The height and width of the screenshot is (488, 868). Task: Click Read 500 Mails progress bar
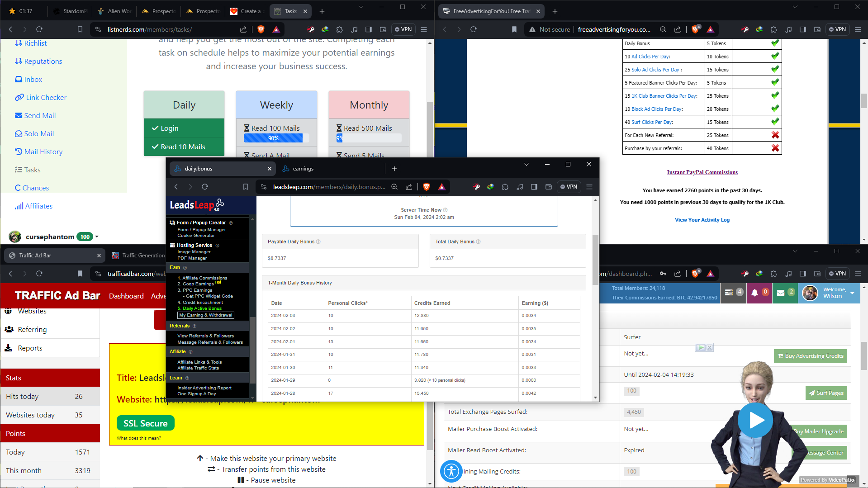369,138
